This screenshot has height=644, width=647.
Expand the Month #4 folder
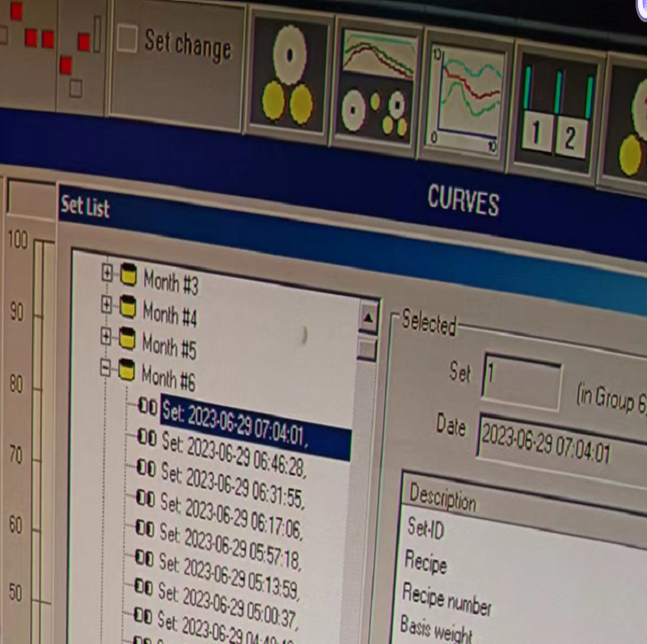[107, 305]
